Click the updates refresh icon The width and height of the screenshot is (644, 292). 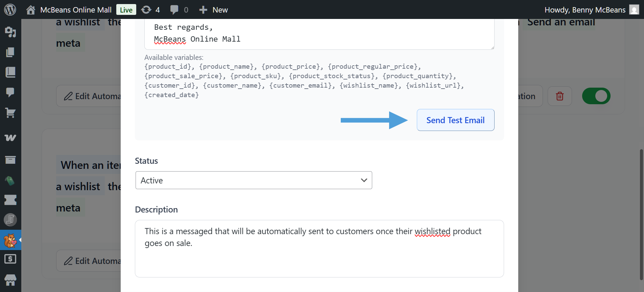pos(146,10)
